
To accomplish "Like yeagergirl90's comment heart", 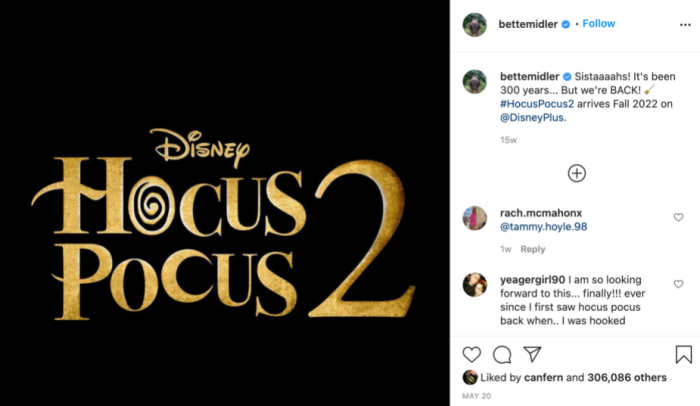I will 679,284.
